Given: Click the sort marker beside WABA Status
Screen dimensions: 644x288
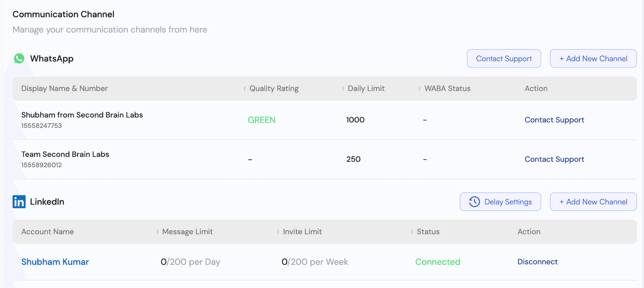Looking at the screenshot, I should (420, 89).
